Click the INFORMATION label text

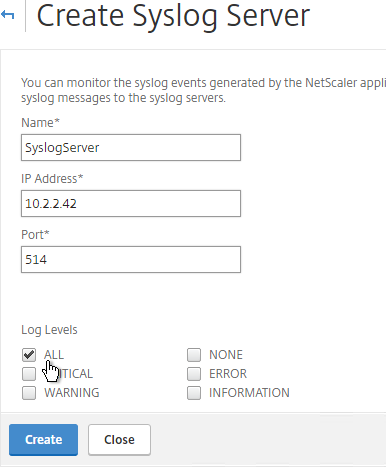tap(249, 393)
